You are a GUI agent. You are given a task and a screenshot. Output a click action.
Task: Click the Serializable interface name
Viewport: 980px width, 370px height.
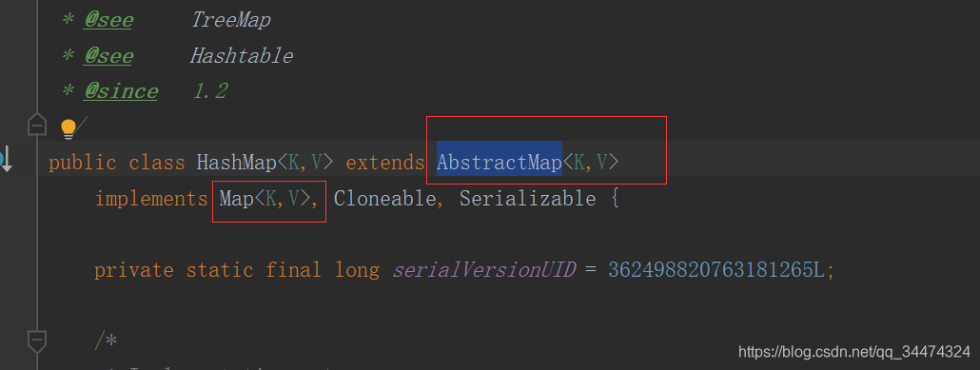pos(527,199)
